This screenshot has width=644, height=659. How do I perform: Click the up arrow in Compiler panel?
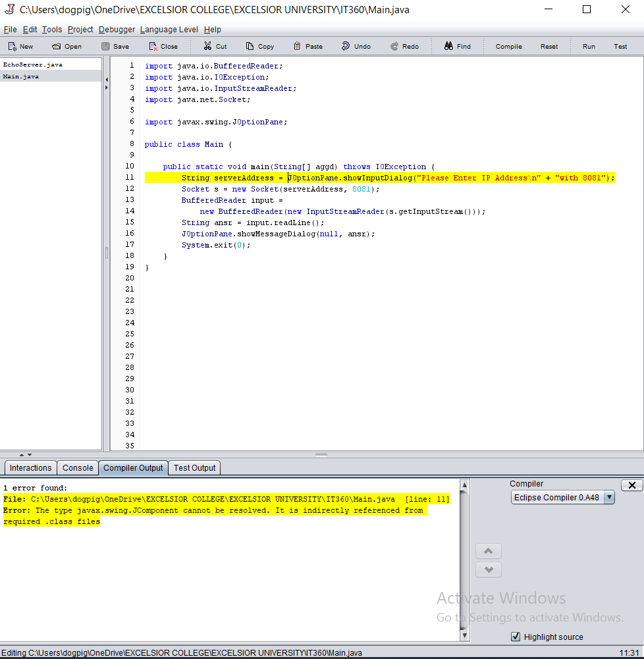pos(488,551)
